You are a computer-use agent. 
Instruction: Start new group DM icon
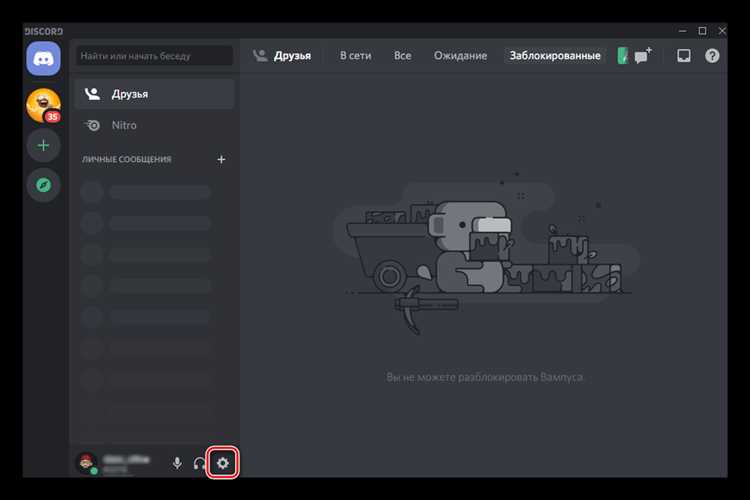(x=643, y=56)
